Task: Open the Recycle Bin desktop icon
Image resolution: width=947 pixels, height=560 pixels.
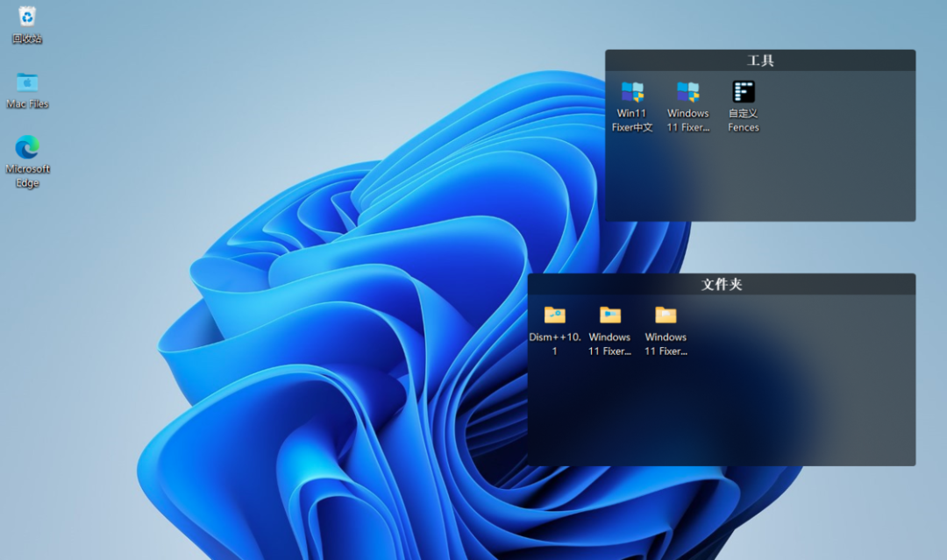Action: point(27,17)
